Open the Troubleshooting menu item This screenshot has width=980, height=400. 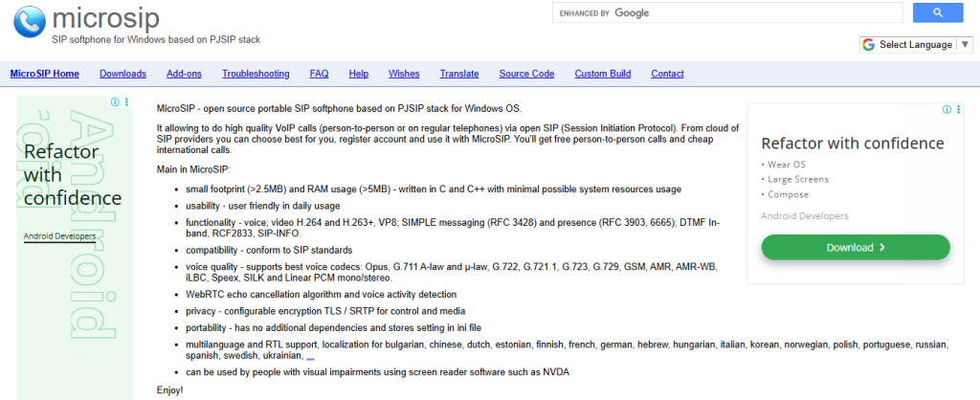point(256,74)
